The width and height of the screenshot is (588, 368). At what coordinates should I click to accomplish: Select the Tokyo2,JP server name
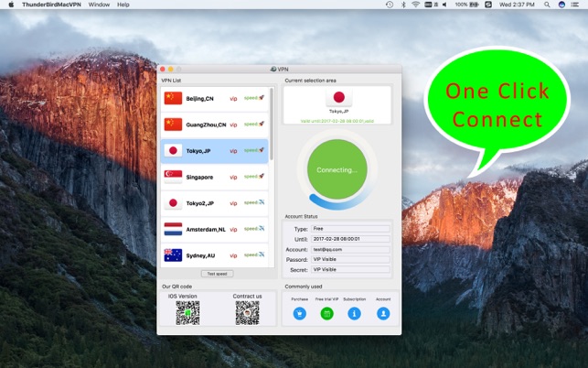[x=200, y=203]
